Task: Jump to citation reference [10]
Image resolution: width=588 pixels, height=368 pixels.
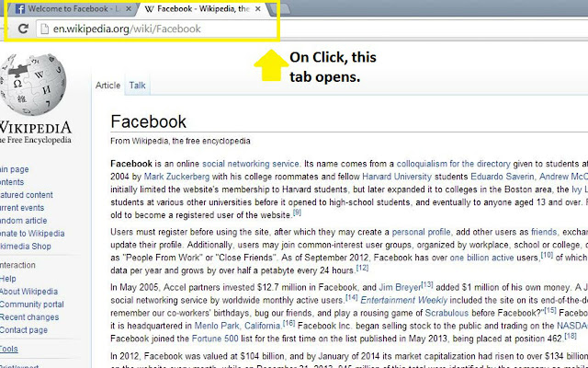Action: 548,255
